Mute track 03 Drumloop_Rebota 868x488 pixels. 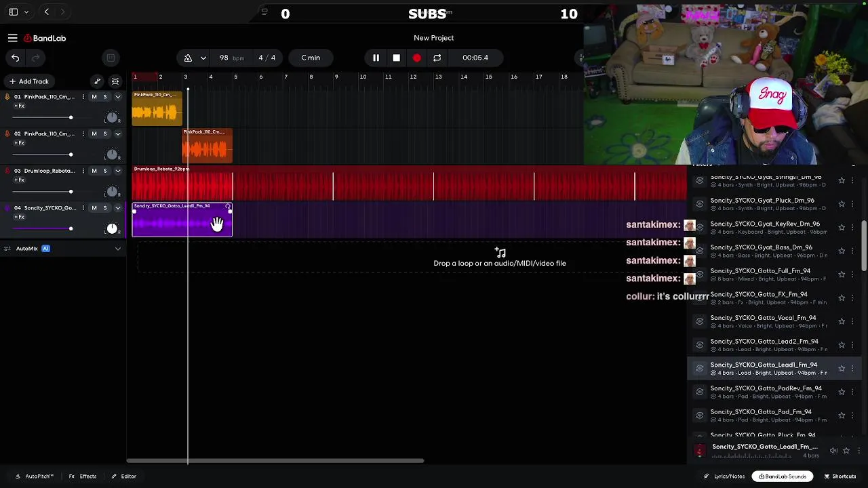(x=94, y=171)
